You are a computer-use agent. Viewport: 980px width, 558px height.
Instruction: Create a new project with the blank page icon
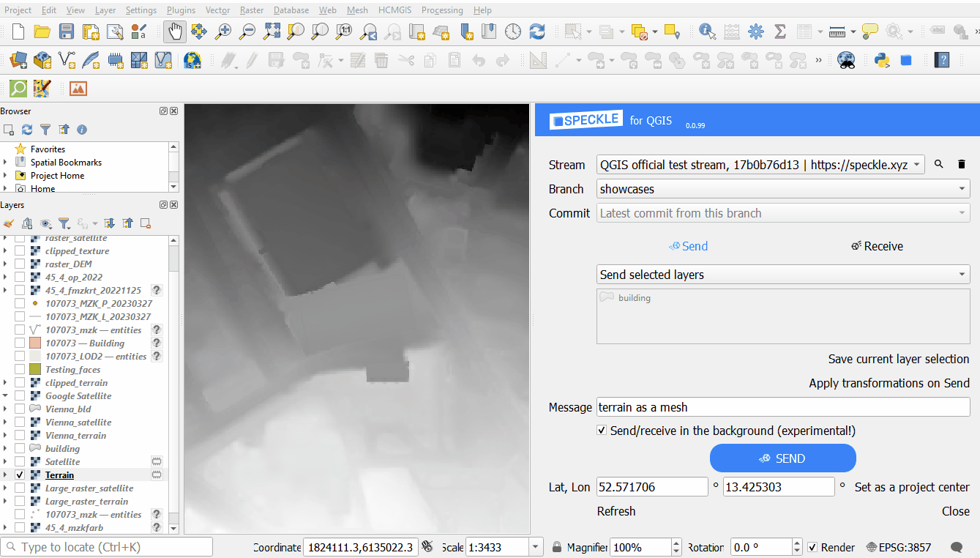tap(18, 31)
